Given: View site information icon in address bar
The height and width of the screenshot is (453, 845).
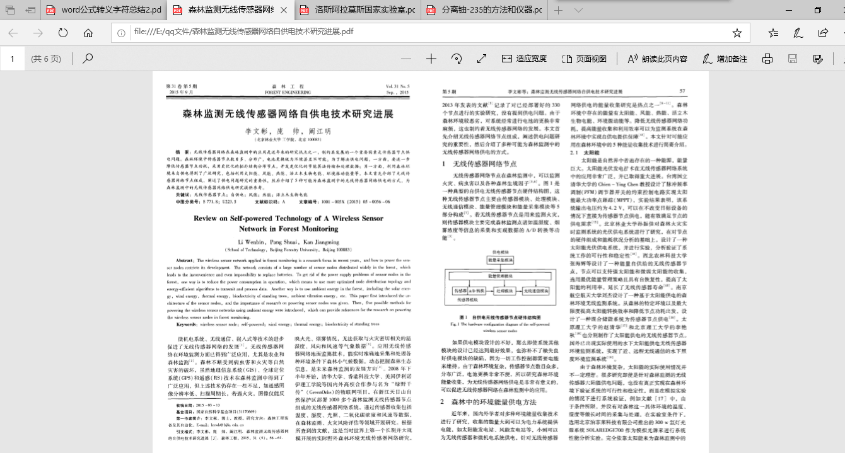Looking at the screenshot, I should (121, 33).
